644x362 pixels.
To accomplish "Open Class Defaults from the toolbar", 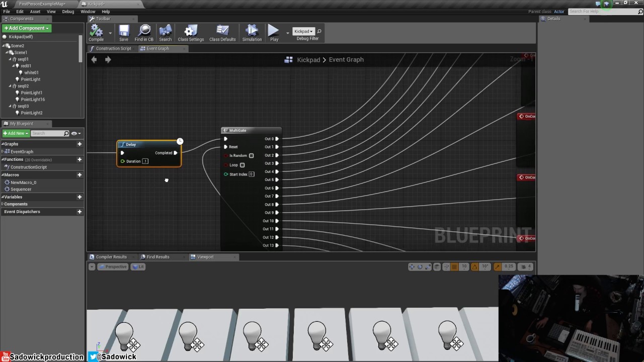I will click(222, 32).
